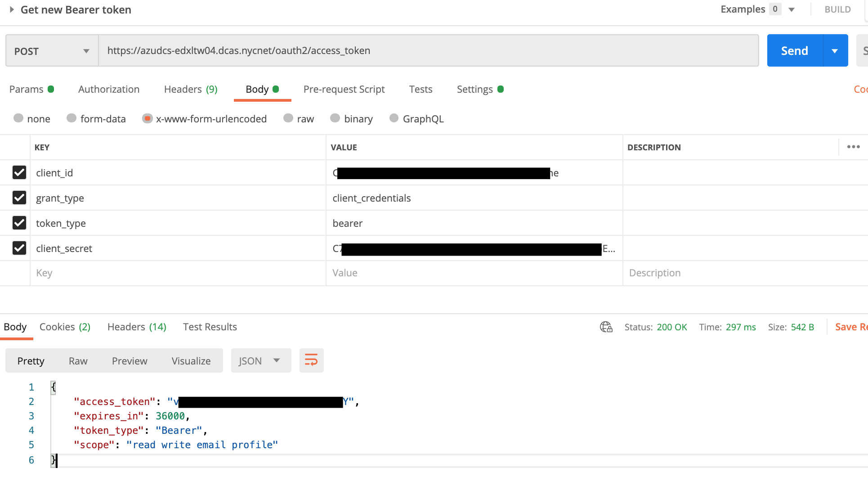Click the client_credentials value cell
Viewport: 868px width, 477px height.
point(474,198)
